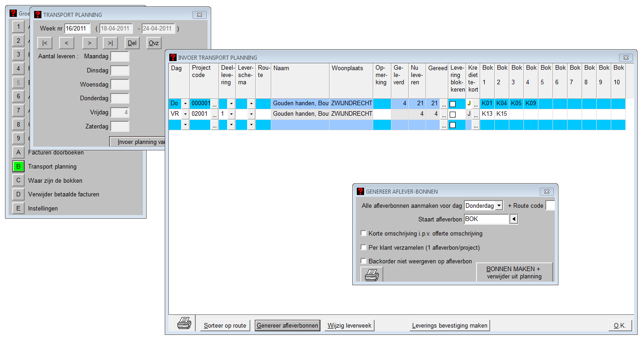Viewport: 644px width, 344px height.
Task: Click the Genereer afleverbonnen button
Action: 287,325
